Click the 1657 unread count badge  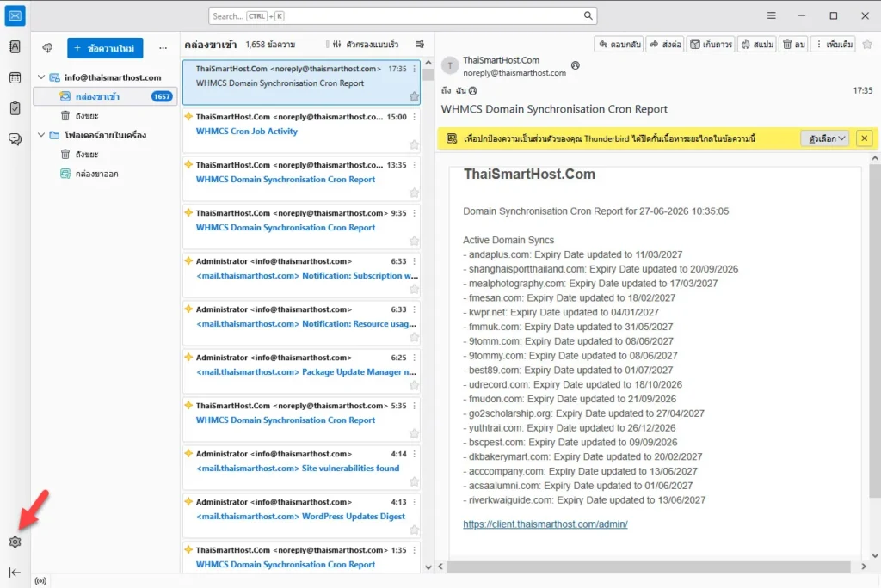[x=162, y=96]
